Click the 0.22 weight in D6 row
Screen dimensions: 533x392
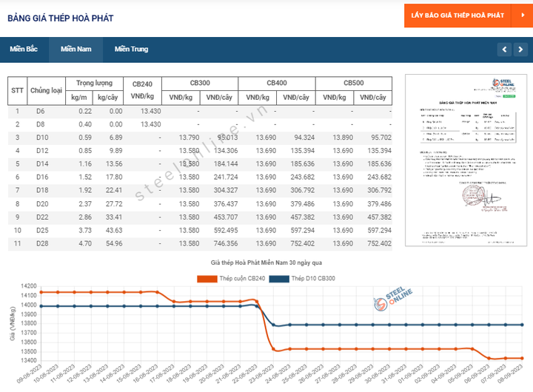click(x=85, y=112)
